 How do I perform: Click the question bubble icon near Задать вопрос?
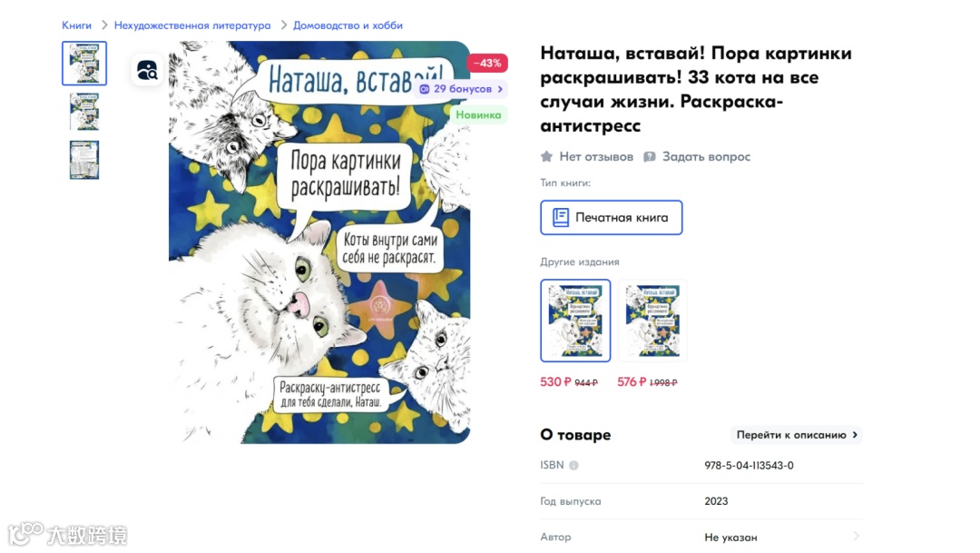[650, 156]
